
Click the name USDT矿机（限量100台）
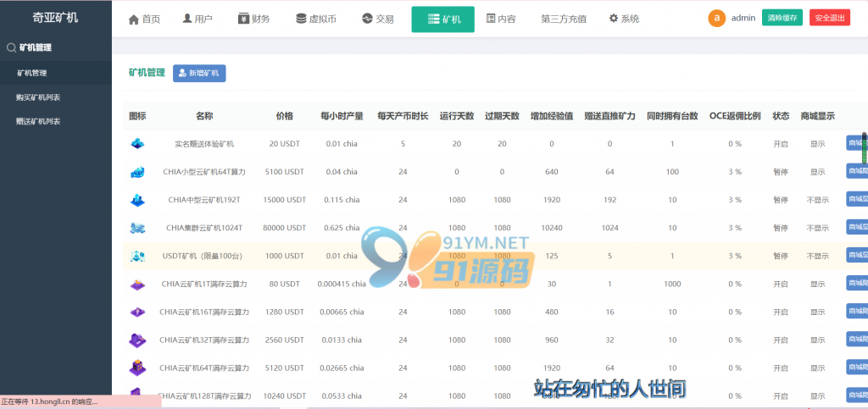point(202,256)
